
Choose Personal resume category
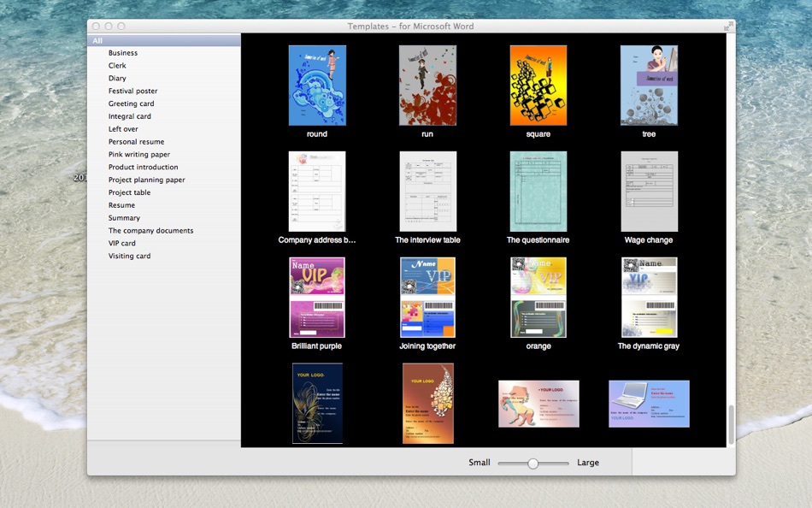point(136,141)
